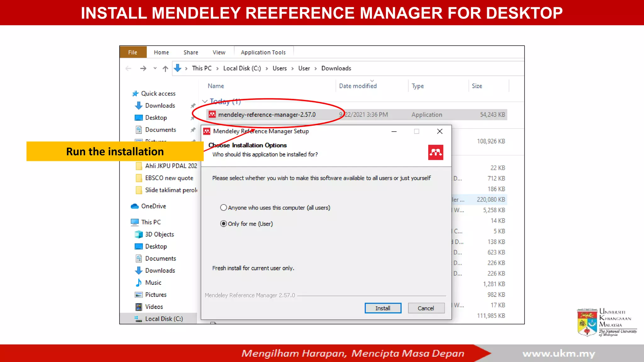Image resolution: width=644 pixels, height=362 pixels.
Task: Click the 220,080 KB file row
Action: 479,200
